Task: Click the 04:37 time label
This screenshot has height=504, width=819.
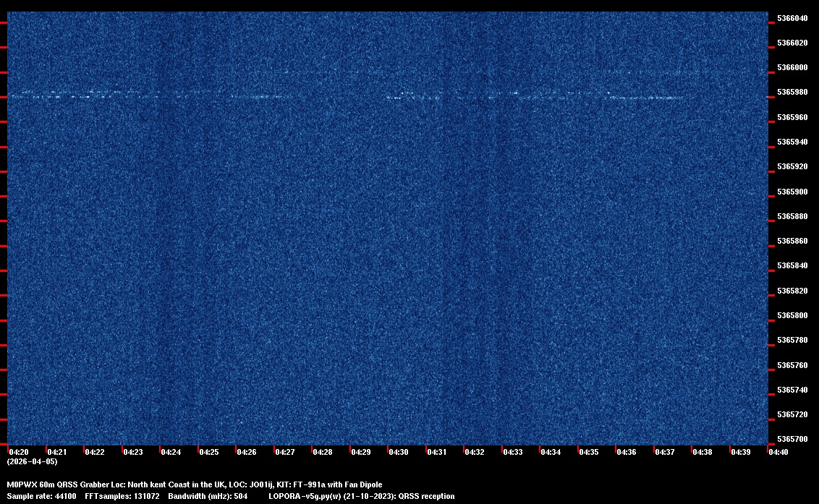Action: point(664,452)
